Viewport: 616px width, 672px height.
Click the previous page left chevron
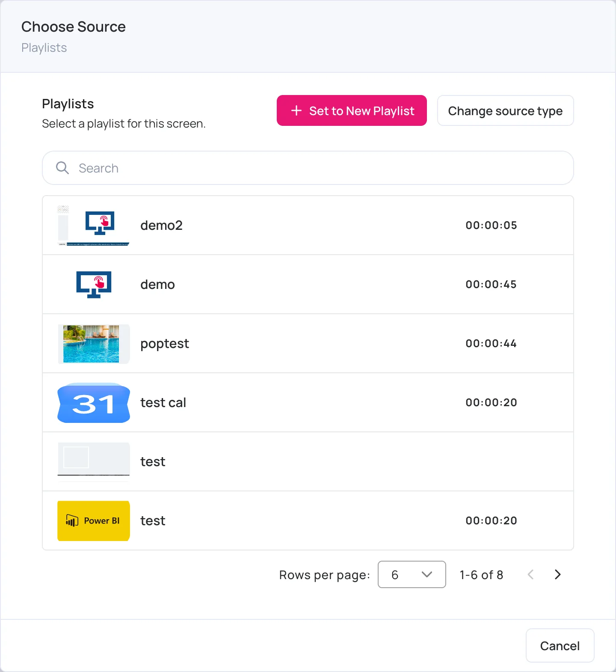coord(531,574)
